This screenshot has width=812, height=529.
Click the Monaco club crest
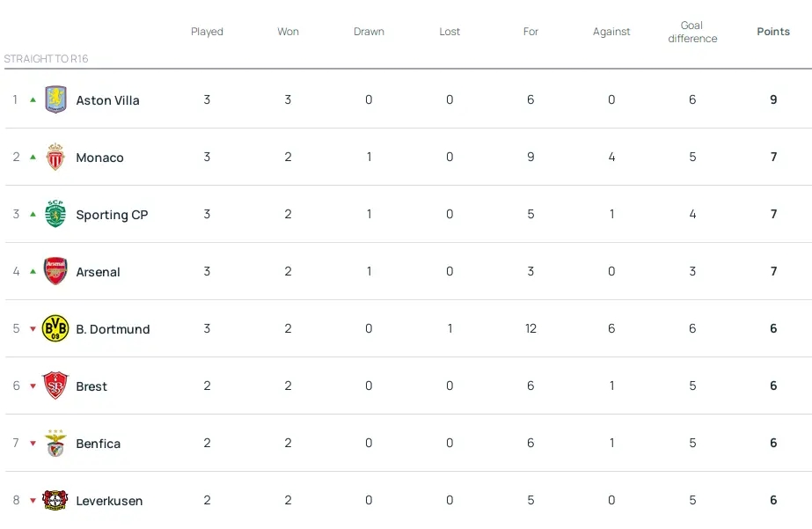coord(55,157)
